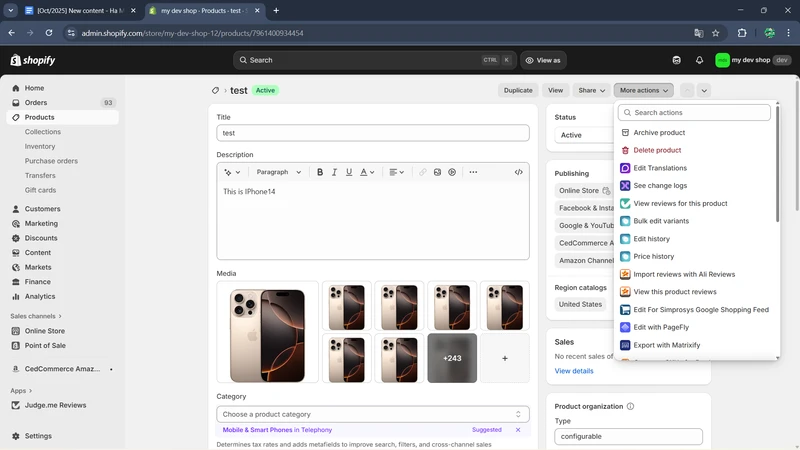Open Home in sidebar
This screenshot has width=800, height=450.
pos(62,88)
